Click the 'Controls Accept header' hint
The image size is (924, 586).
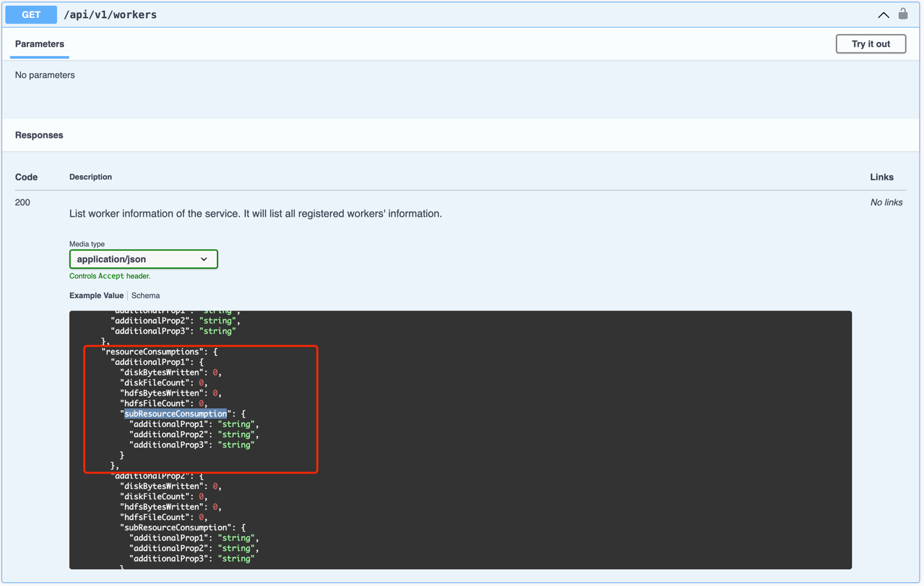pyautogui.click(x=110, y=276)
